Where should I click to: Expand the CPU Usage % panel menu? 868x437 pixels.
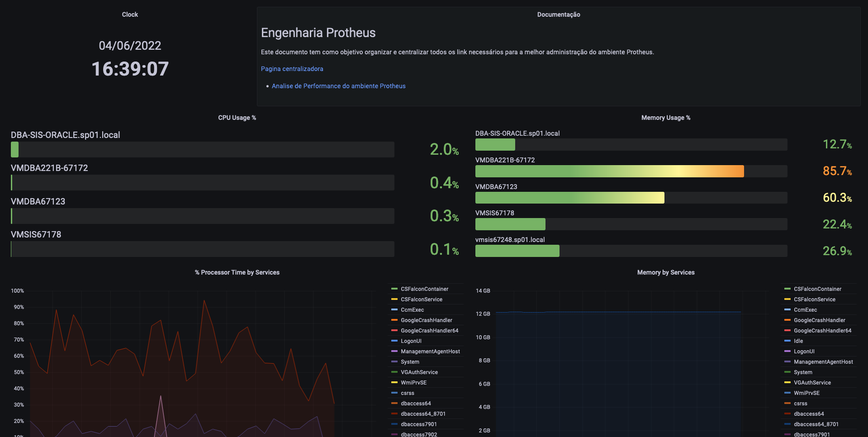(237, 118)
